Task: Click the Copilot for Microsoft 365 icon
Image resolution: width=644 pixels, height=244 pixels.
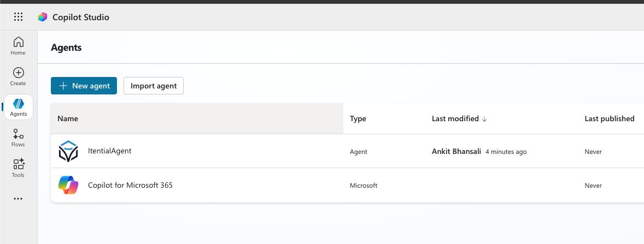Action: point(68,185)
